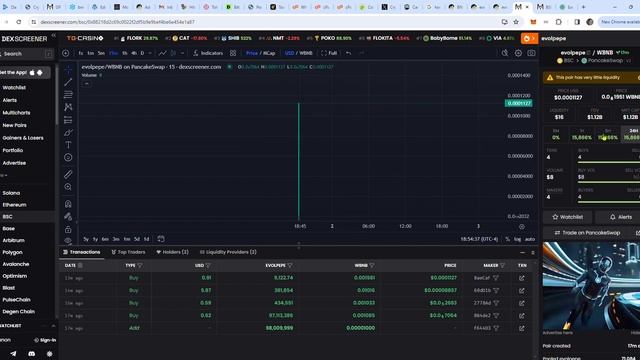
Task: Select the brush drawing tool
Action: tap(68, 133)
